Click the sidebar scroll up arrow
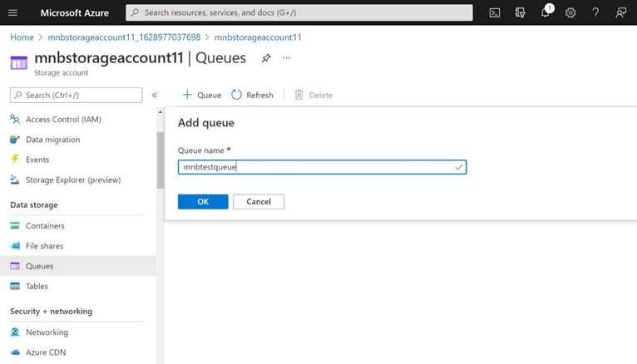Viewport: 637px width, 364px height. coord(160,111)
